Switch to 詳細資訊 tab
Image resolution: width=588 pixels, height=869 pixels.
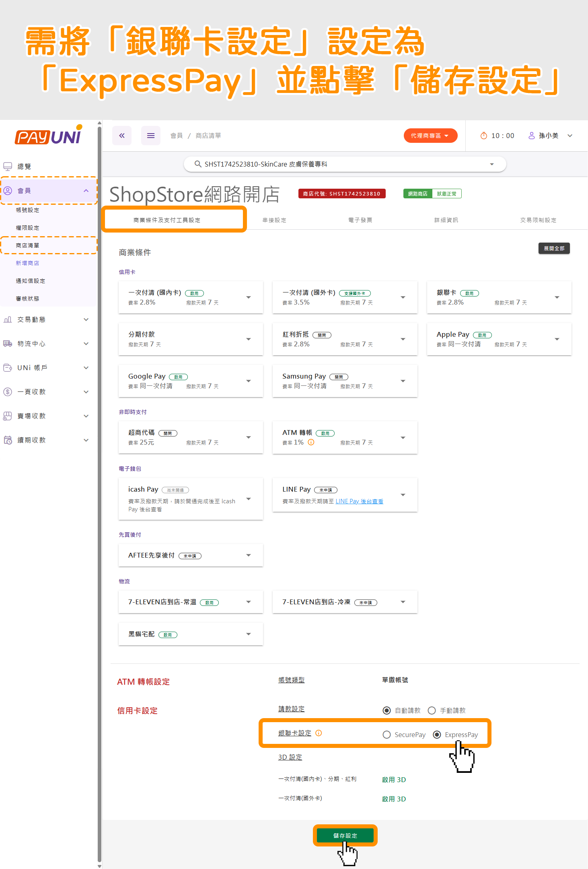coord(446,220)
